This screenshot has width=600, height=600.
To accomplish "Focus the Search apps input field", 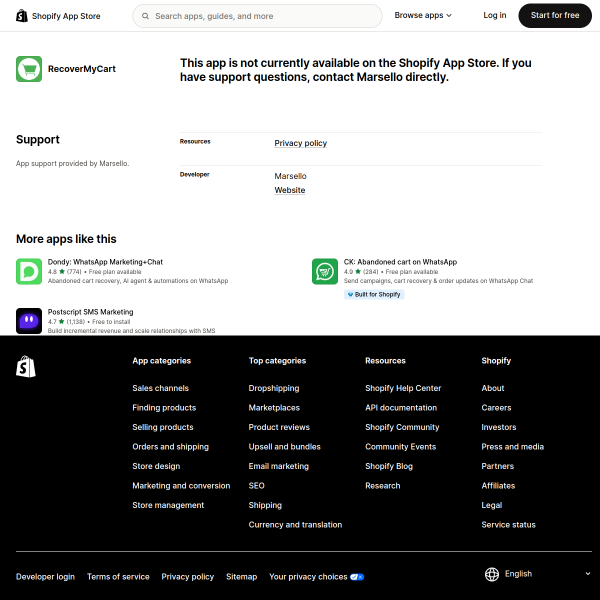I will coord(257,16).
